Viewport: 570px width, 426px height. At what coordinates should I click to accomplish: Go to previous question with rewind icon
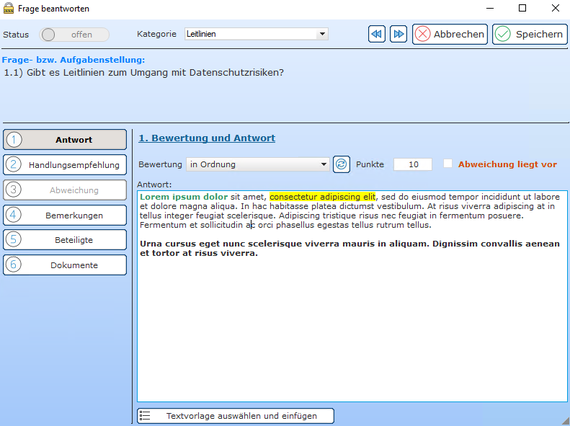pyautogui.click(x=377, y=34)
